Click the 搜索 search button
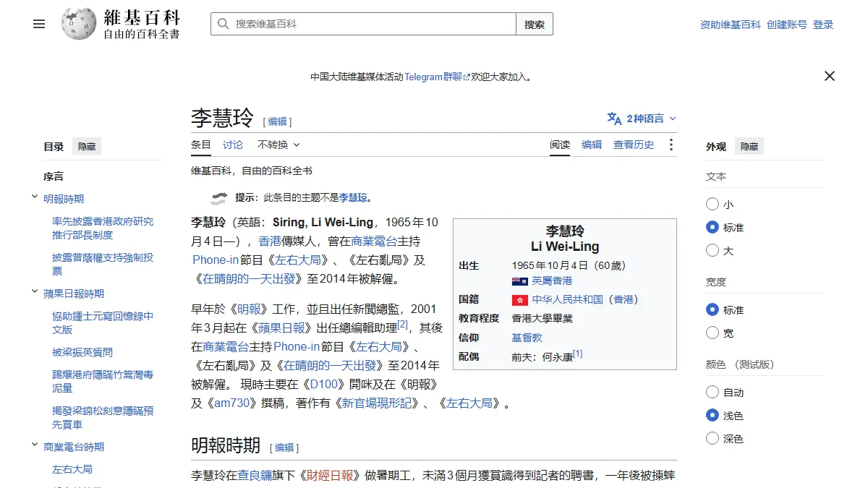868x488 pixels. 535,24
